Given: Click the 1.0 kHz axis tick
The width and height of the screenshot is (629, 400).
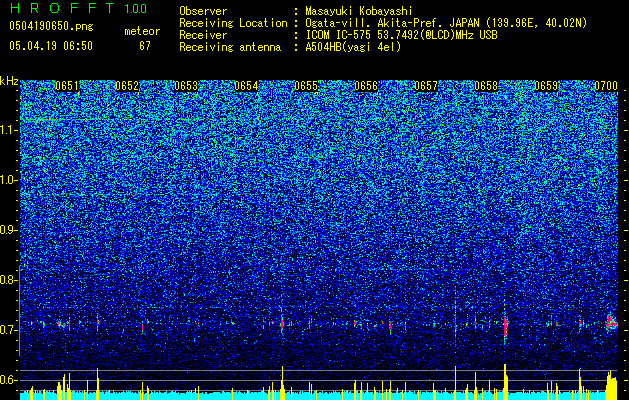Looking at the screenshot, I should click(10, 180).
